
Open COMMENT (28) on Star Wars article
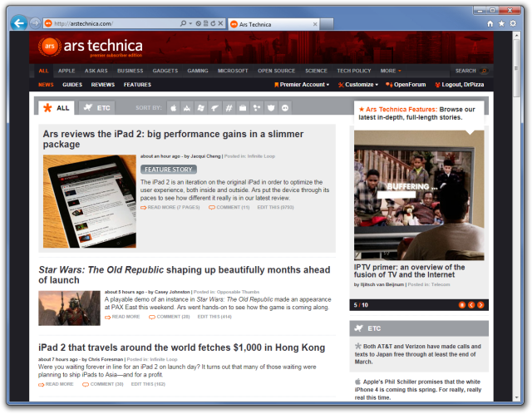click(170, 317)
